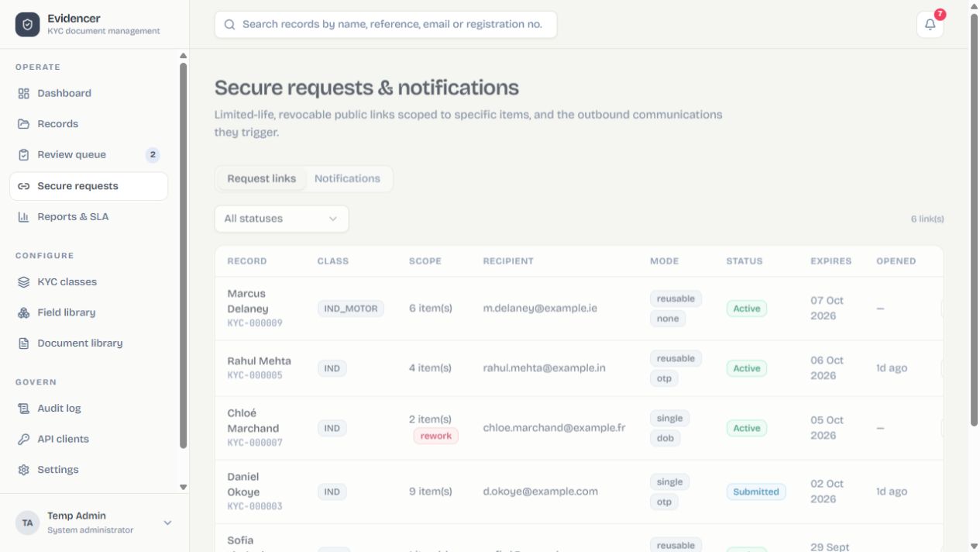Click email d.okoye@example.com
980x552 pixels.
point(541,492)
